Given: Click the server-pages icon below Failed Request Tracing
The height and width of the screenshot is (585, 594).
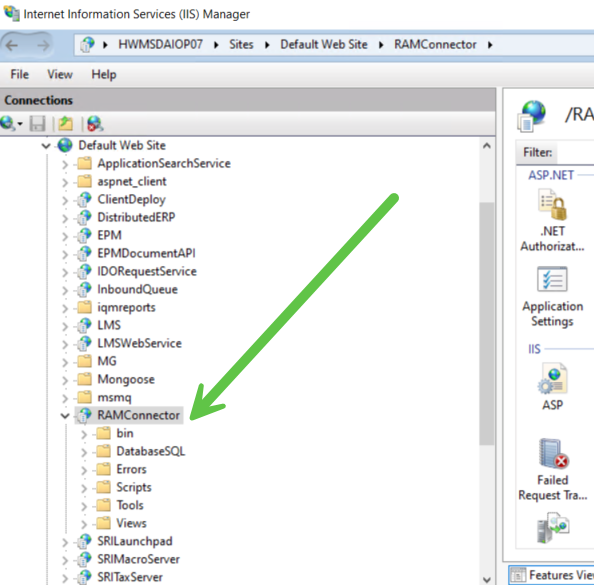Looking at the screenshot, I should pos(553,527).
